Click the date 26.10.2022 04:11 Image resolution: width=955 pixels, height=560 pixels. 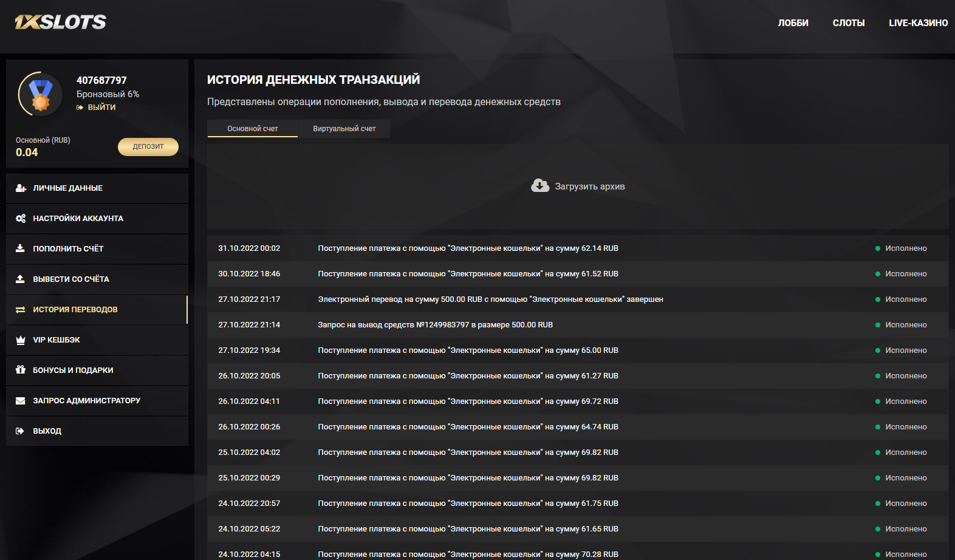click(249, 401)
